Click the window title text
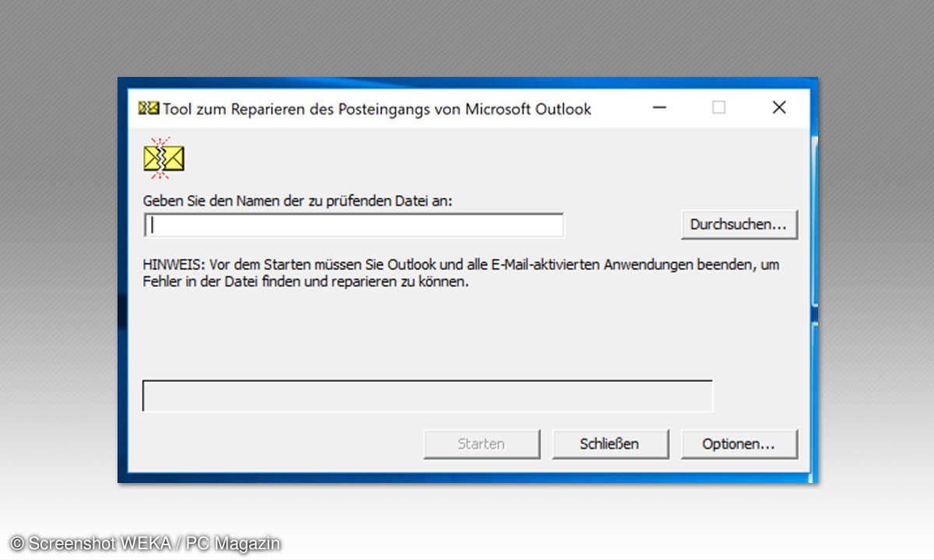934x560 pixels. [x=377, y=109]
